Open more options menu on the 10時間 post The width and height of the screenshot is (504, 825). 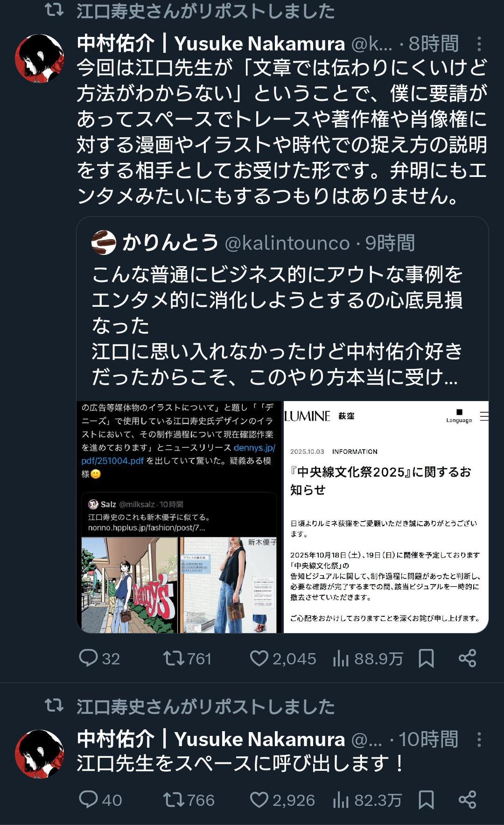pos(479,740)
